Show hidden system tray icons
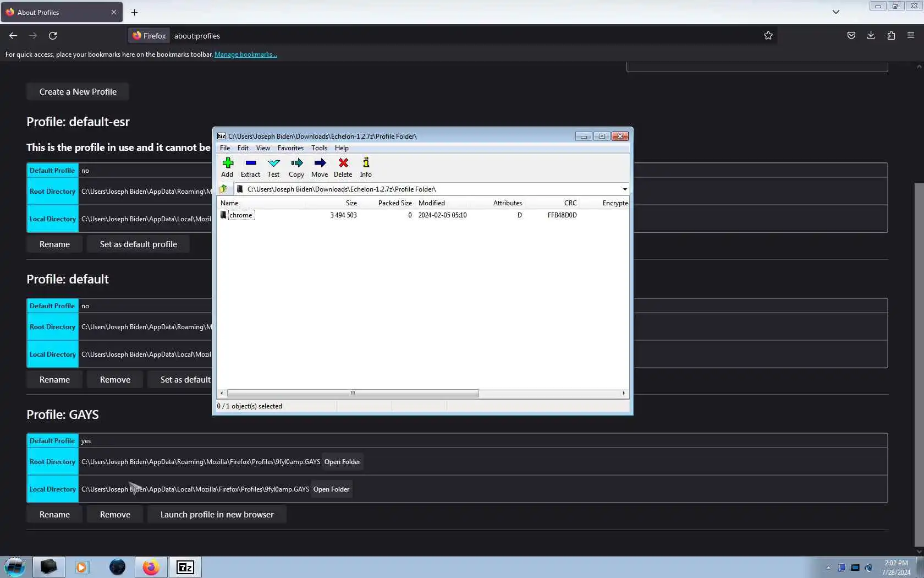 (x=828, y=568)
